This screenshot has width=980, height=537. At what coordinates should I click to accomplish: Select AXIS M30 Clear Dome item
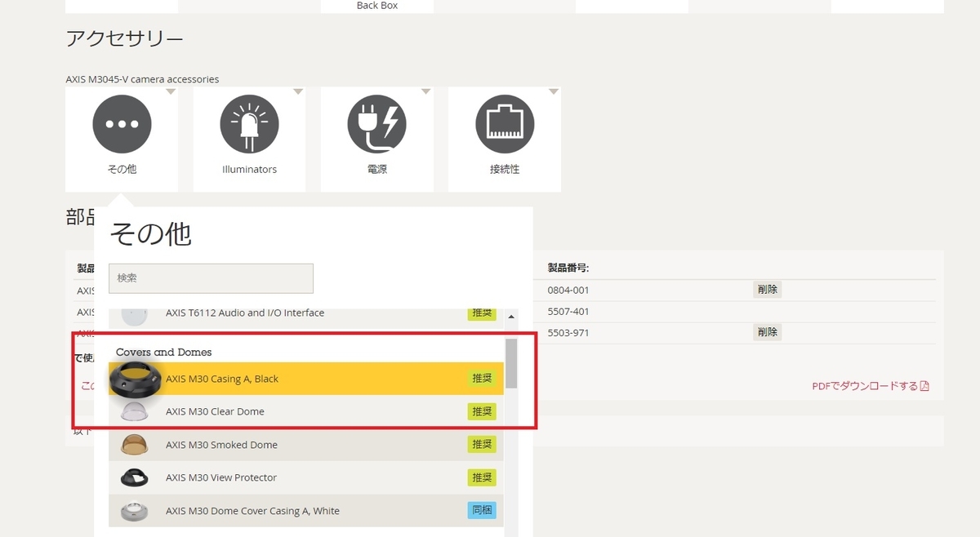[x=306, y=412]
